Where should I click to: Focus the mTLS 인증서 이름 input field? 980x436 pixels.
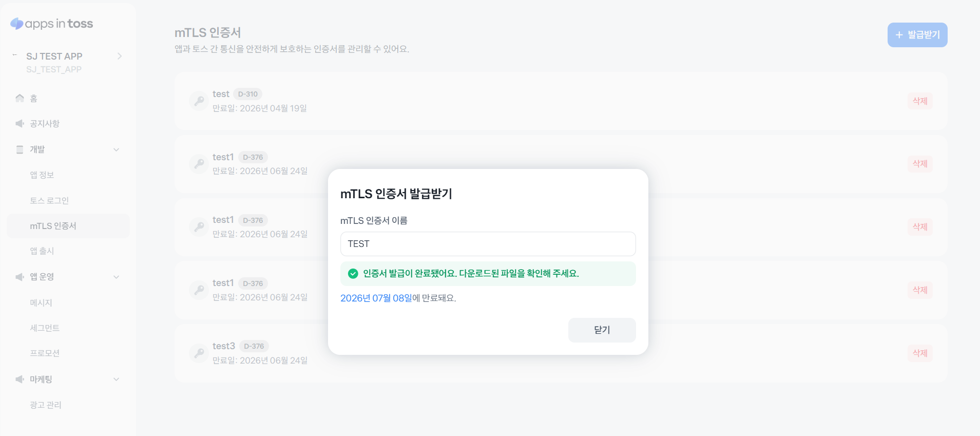(x=488, y=244)
